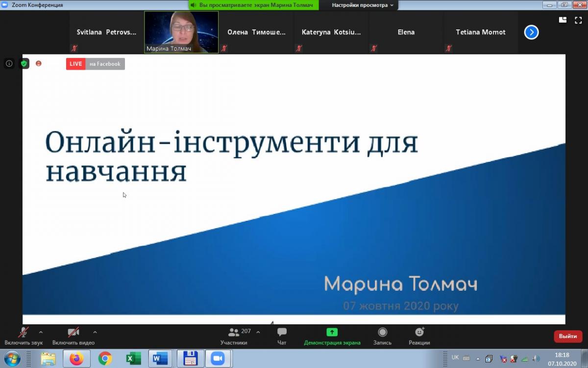Click muted mic icon on Tetiana's tile
The image size is (588, 368).
pos(448,49)
